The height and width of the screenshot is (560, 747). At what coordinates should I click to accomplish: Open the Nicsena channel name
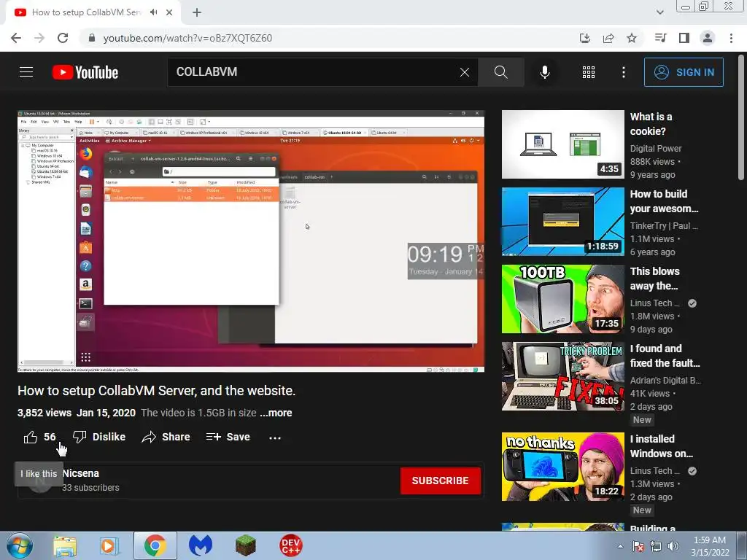[80, 473]
